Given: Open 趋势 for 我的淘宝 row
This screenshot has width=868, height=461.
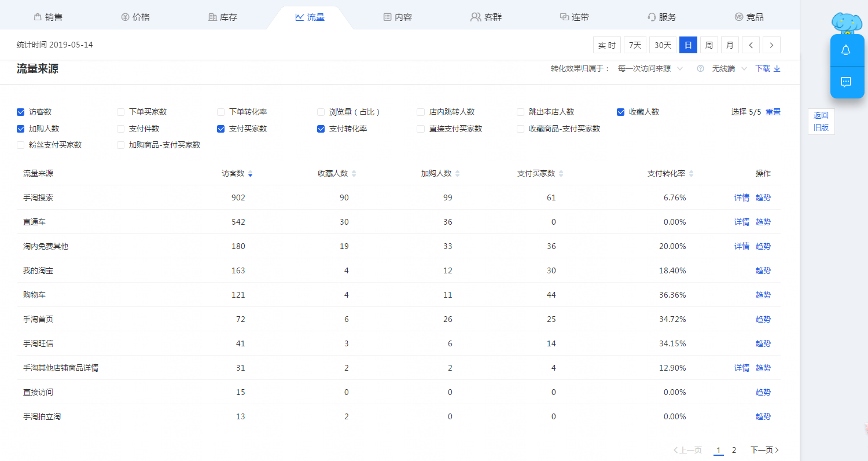Looking at the screenshot, I should click(x=763, y=270).
